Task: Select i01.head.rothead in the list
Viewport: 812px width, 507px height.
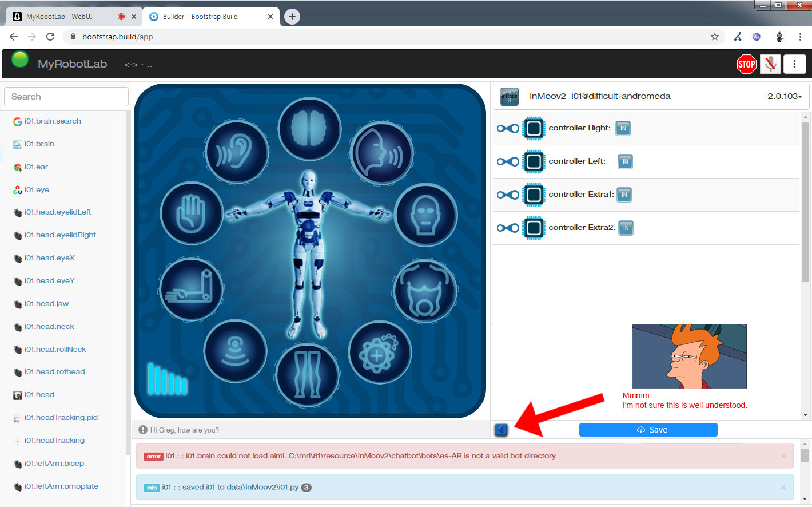Action: (55, 372)
